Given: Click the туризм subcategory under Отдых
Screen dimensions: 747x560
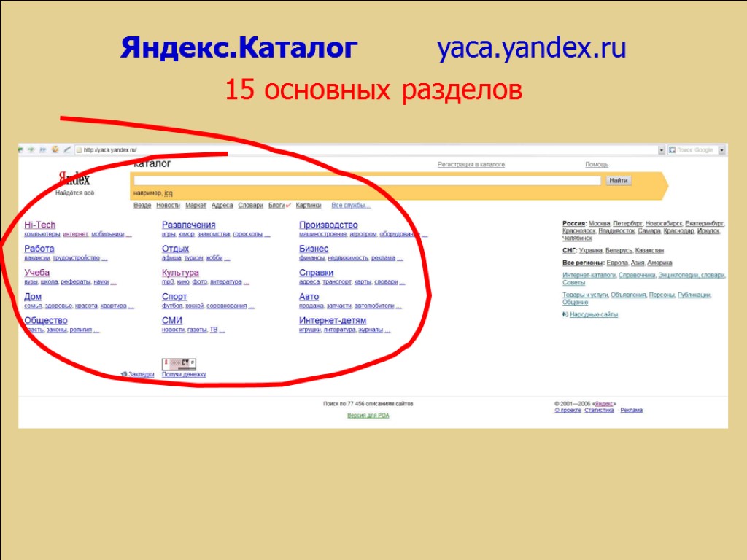Looking at the screenshot, I should (x=193, y=257).
